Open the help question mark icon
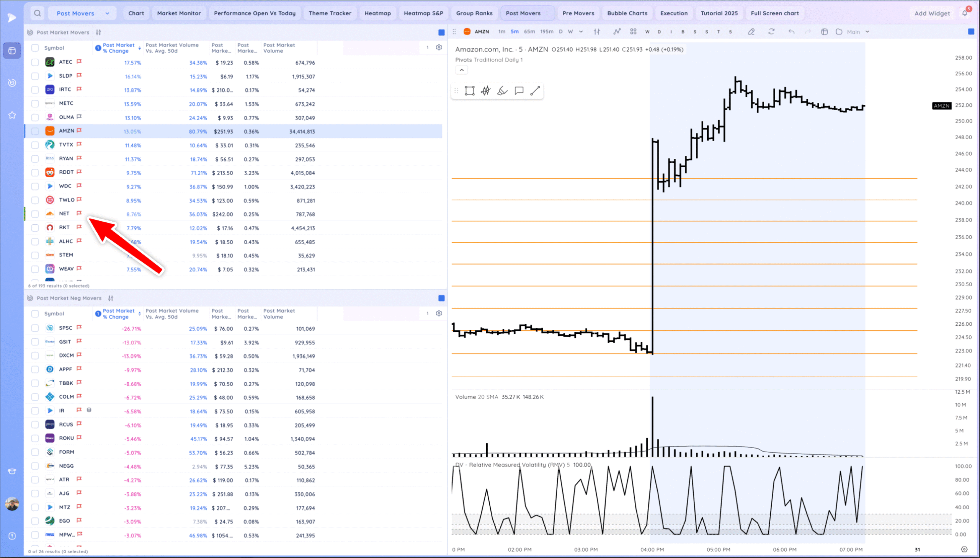Image resolution: width=980 pixels, height=558 pixels. tap(12, 536)
